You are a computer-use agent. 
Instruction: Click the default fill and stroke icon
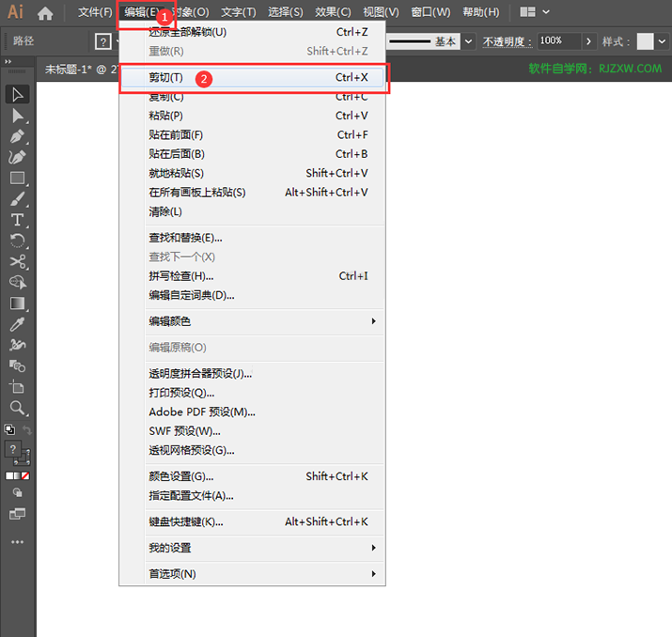tap(9, 429)
